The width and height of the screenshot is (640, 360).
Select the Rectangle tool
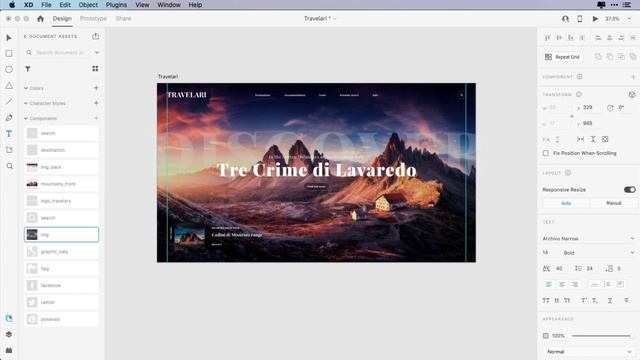9,53
